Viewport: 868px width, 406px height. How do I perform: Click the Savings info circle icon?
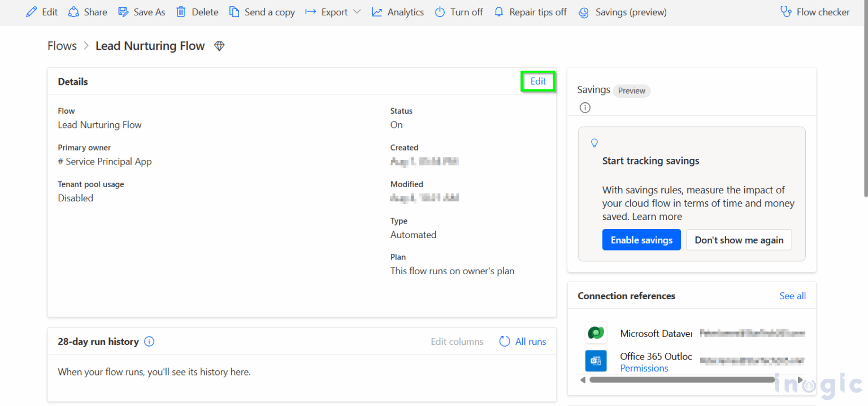585,107
